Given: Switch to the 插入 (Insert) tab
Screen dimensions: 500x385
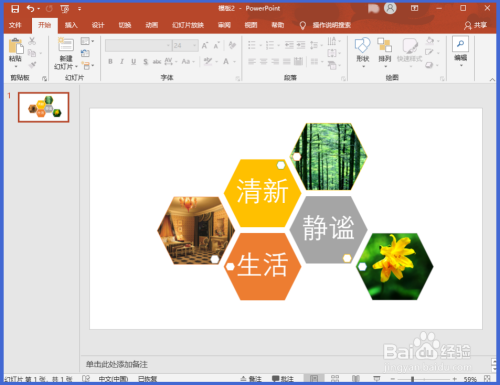Looking at the screenshot, I should click(x=71, y=25).
